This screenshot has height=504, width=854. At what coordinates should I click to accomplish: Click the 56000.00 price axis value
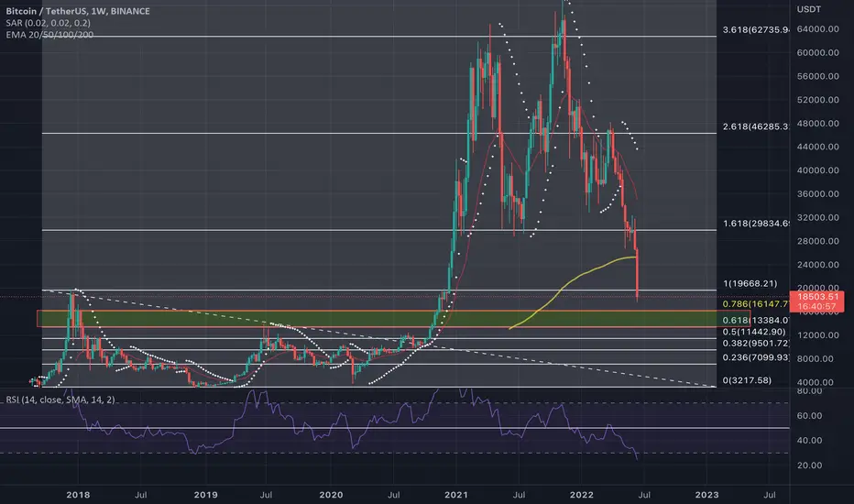coord(817,76)
